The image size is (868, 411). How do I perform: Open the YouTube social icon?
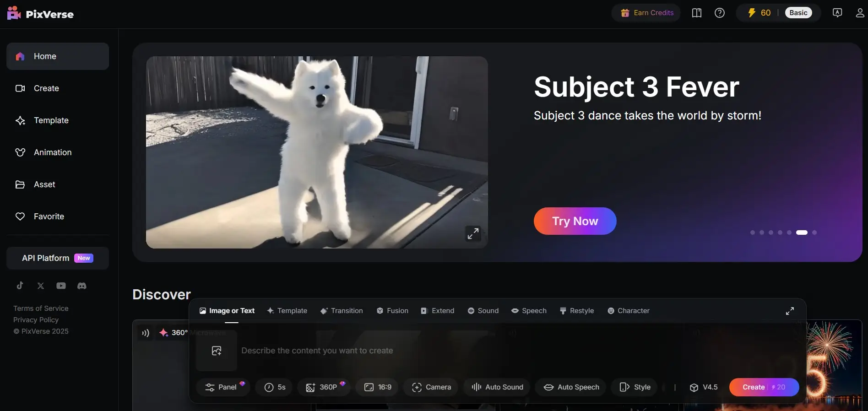61,286
